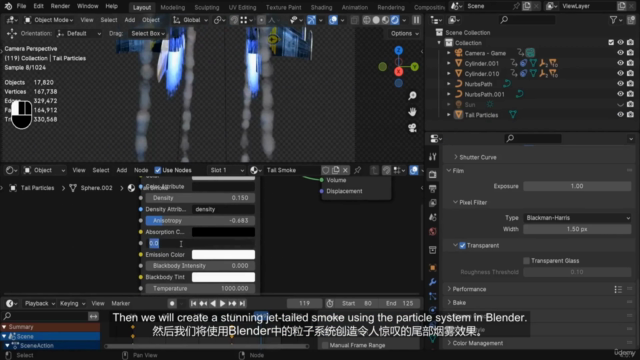Toggle Collection exclude checkbox in outliner
640x360 pixels.
pos(611,42)
